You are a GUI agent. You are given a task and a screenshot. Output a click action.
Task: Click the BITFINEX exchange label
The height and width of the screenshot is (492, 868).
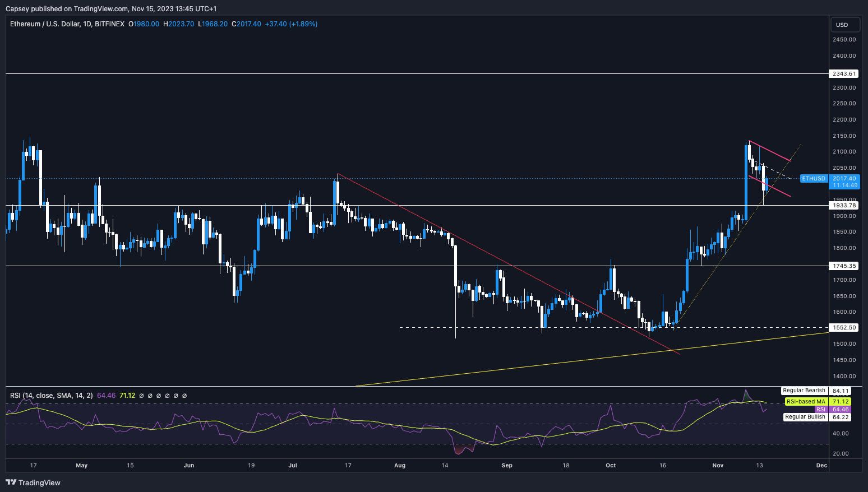coord(110,24)
